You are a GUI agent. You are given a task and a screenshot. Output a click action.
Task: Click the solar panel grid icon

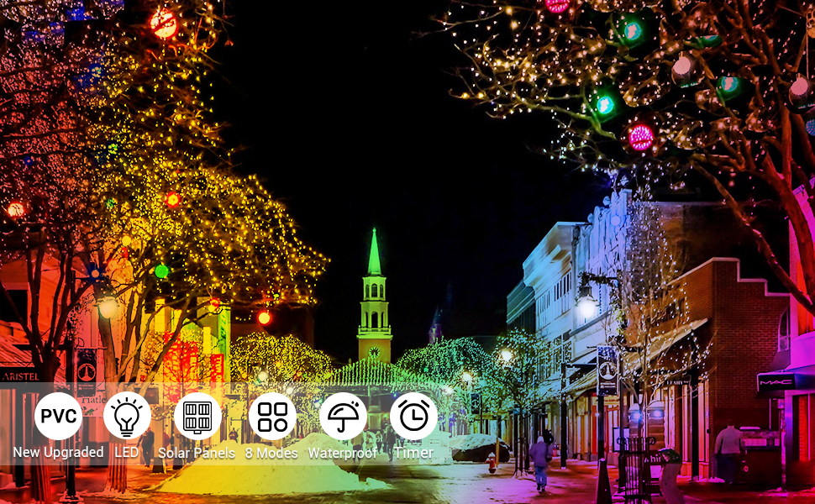(197, 416)
